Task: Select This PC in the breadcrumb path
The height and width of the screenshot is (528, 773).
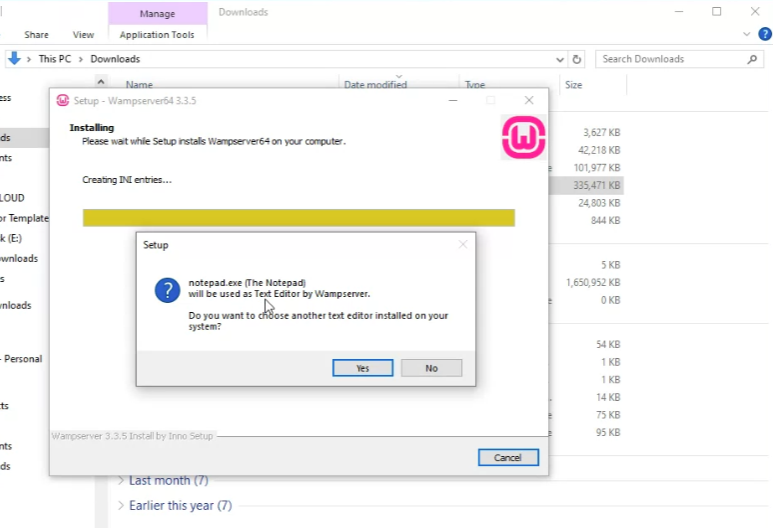Action: point(55,59)
